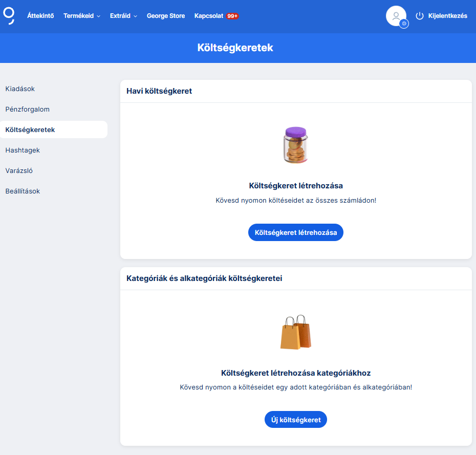Click the shopping bags illustration
The width and height of the screenshot is (476, 455).
[295, 332]
